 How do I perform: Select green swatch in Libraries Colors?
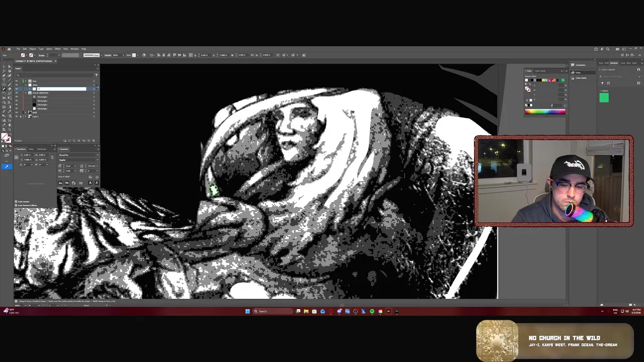click(x=604, y=98)
